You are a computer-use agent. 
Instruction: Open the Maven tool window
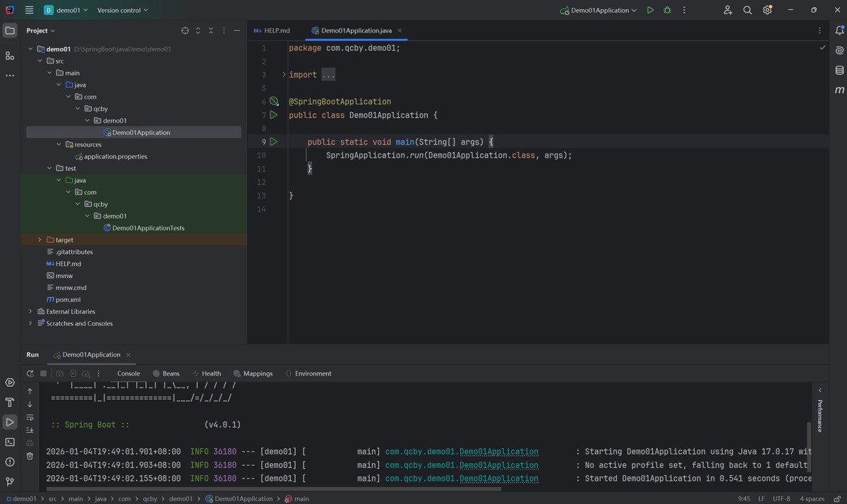[x=839, y=90]
